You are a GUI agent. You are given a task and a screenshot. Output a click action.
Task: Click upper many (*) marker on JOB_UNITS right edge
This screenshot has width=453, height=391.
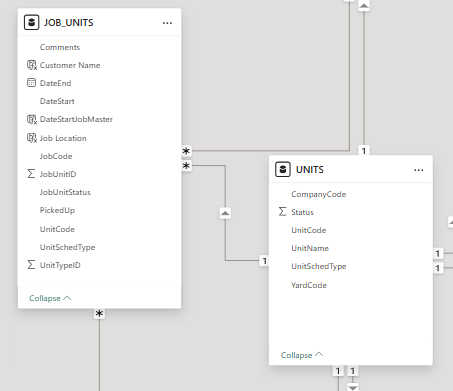[x=186, y=151]
